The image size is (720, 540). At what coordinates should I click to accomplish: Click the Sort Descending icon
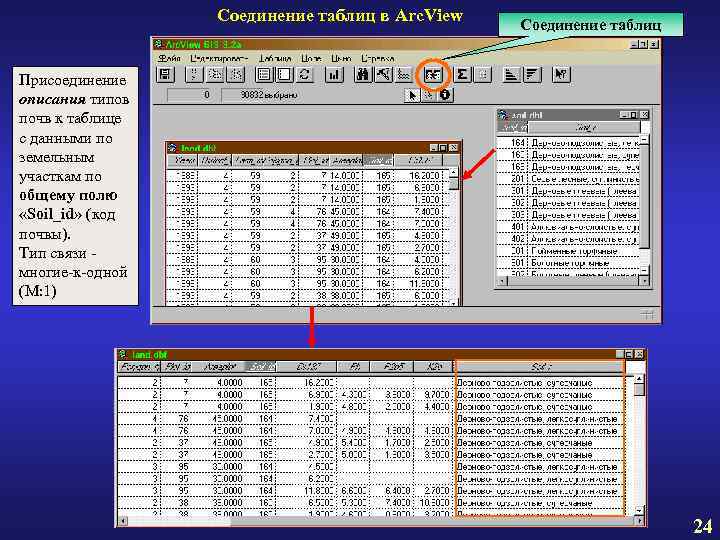click(531, 74)
